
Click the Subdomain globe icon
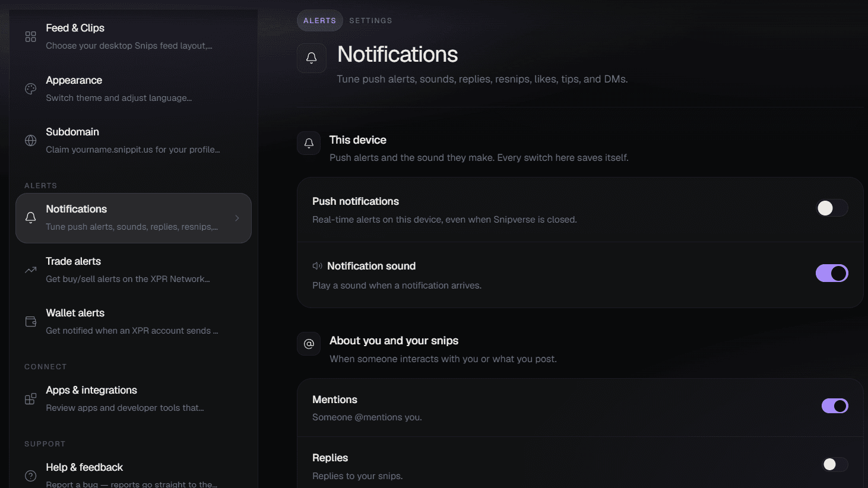click(31, 141)
